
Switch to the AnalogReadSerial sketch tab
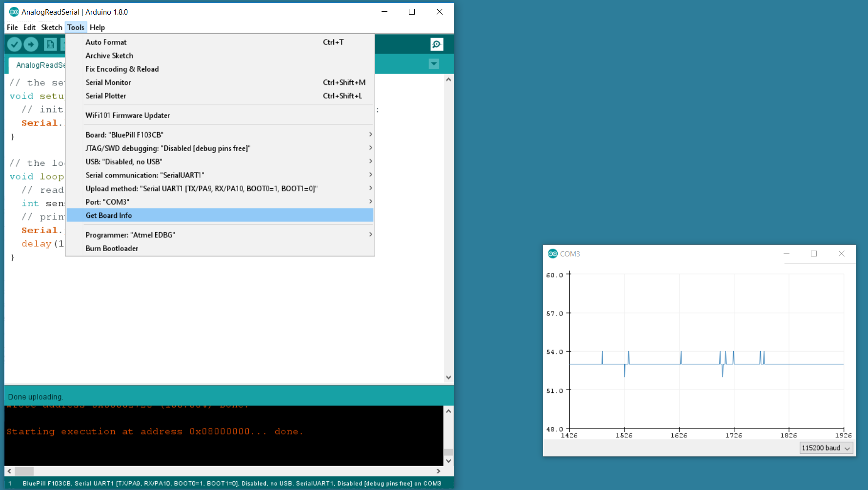[x=37, y=65]
